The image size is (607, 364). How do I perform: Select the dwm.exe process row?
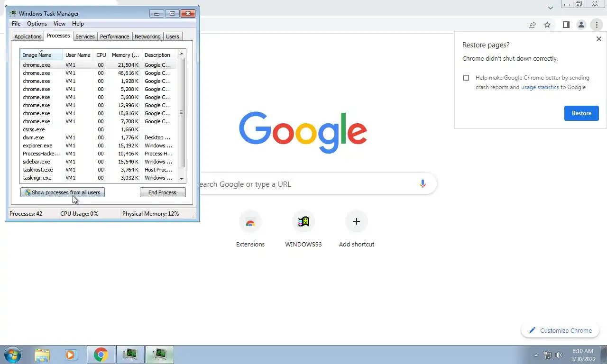(99, 137)
